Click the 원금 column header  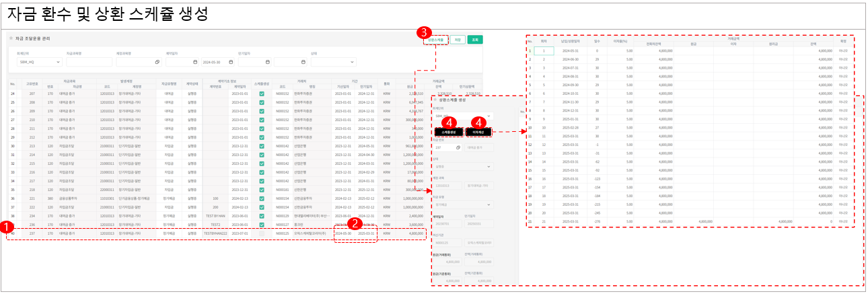pos(410,87)
